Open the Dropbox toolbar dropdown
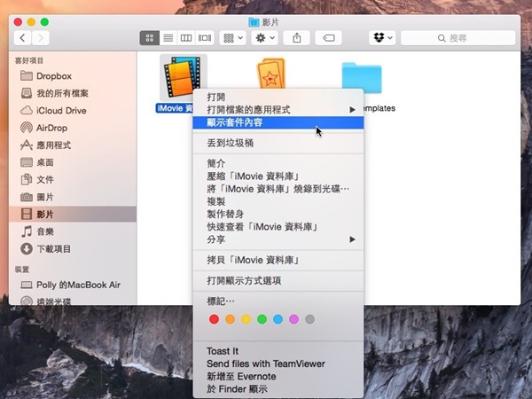This screenshot has width=532, height=399. (x=382, y=38)
